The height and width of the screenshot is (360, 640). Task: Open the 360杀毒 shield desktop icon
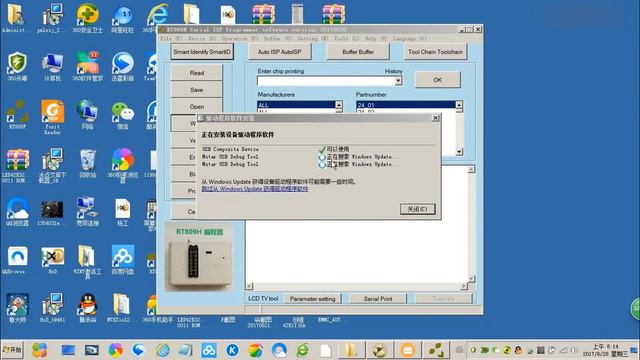pos(17,66)
